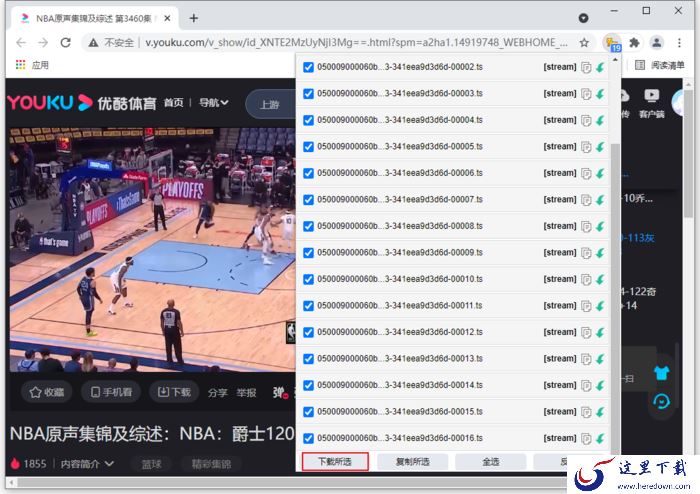
Task: Click the blue shirt icon on the right sidebar
Action: (661, 373)
